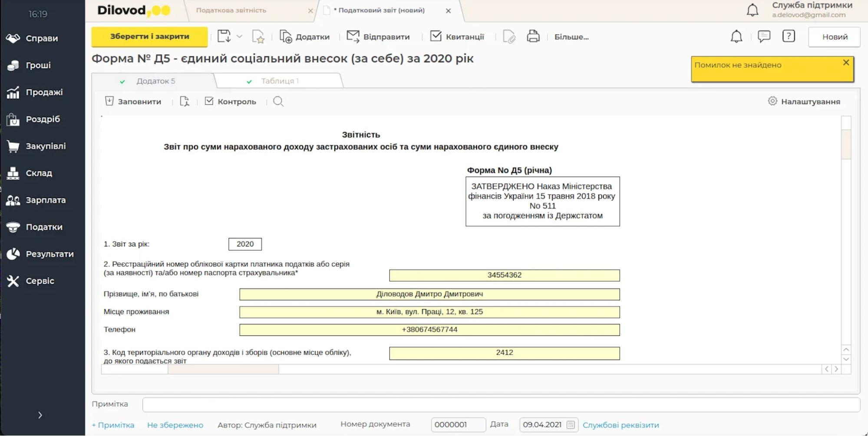Viewport: 868px width, 436px height.
Task: Open the chat messages icon
Action: click(763, 36)
